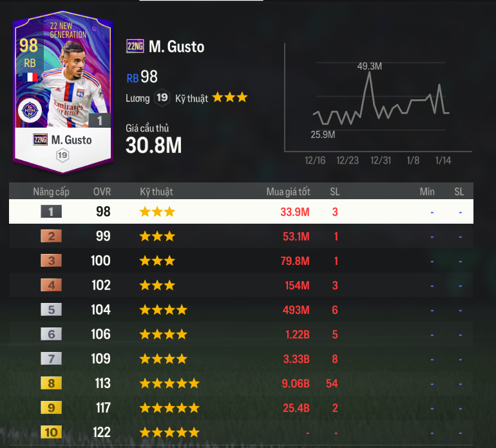
Task: Select upgrade level 7 silver badge
Action: [52, 358]
